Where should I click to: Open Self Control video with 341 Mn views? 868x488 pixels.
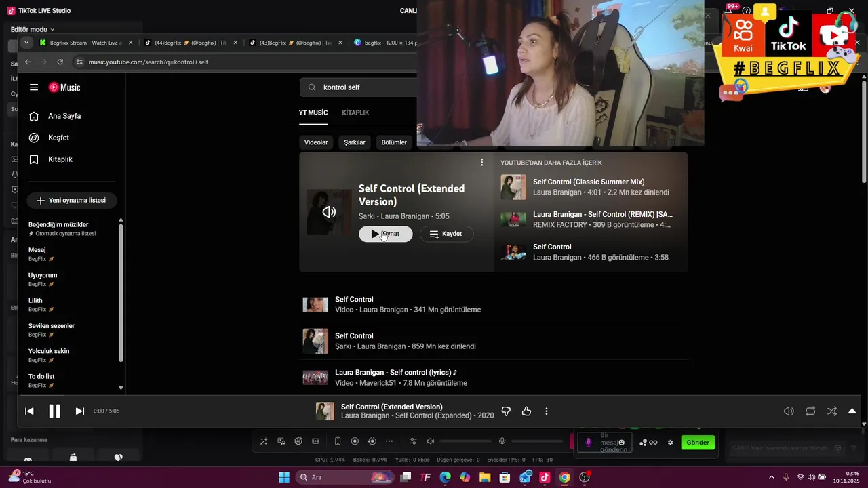pos(494,304)
